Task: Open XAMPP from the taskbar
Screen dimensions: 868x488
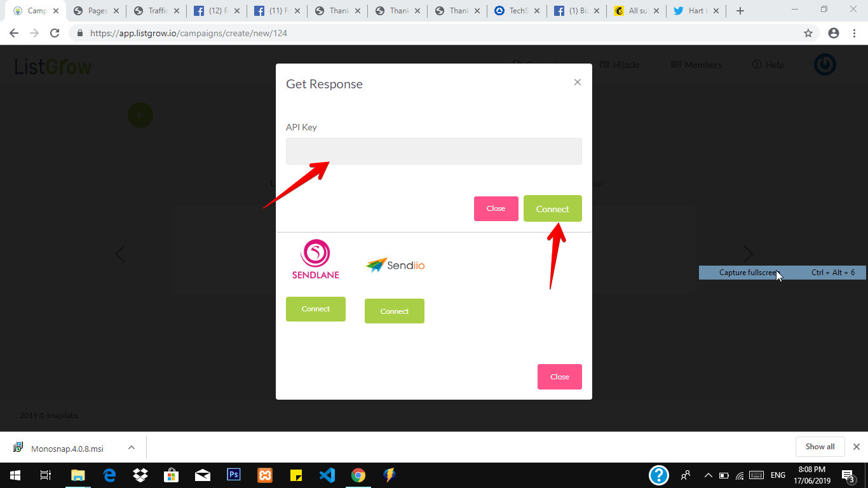Action: 265,475
